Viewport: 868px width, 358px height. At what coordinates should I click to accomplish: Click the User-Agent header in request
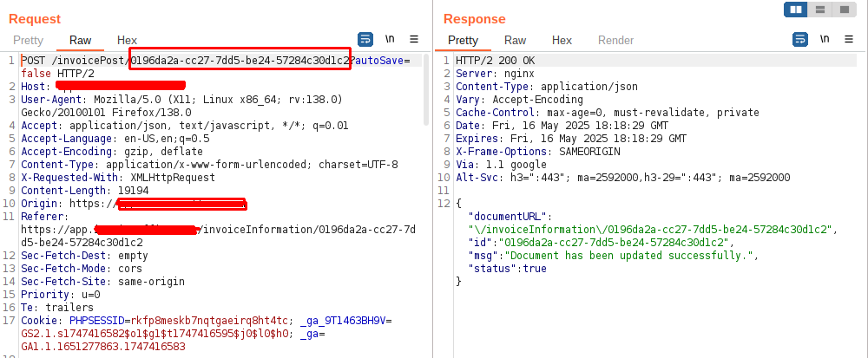click(181, 106)
